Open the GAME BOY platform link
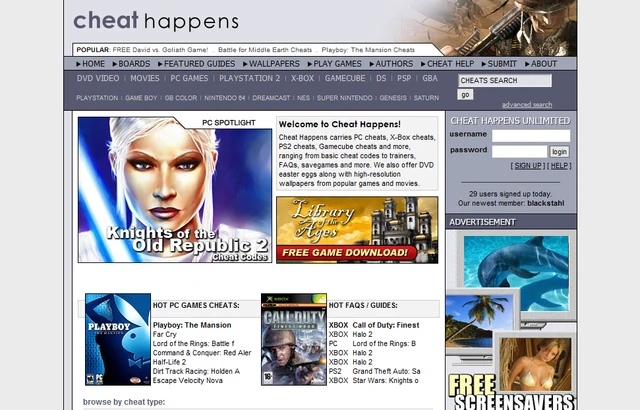The width and height of the screenshot is (640, 410). [x=141, y=98]
